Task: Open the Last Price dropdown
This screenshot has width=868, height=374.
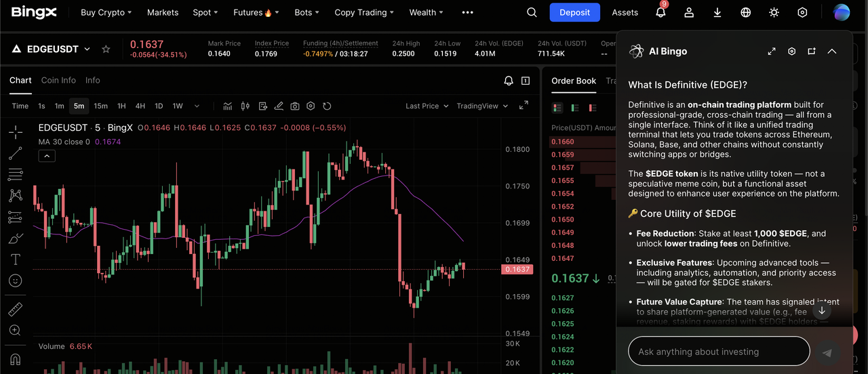Action: (427, 106)
